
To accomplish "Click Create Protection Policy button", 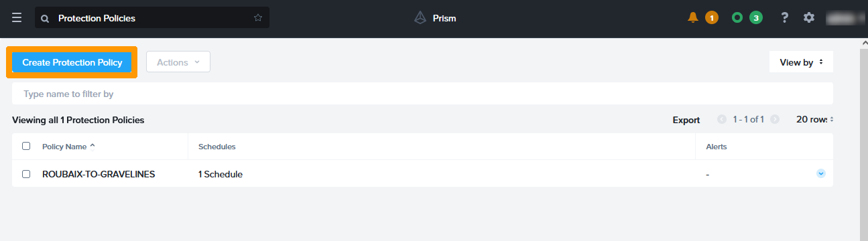I will click(x=72, y=62).
